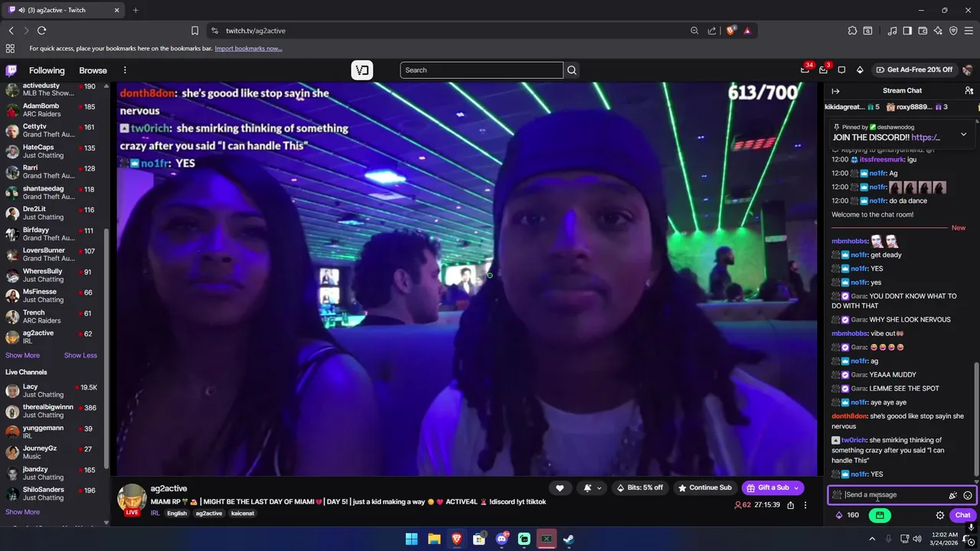Open the Brave main hamburger menu
The image size is (980, 551).
point(969,31)
